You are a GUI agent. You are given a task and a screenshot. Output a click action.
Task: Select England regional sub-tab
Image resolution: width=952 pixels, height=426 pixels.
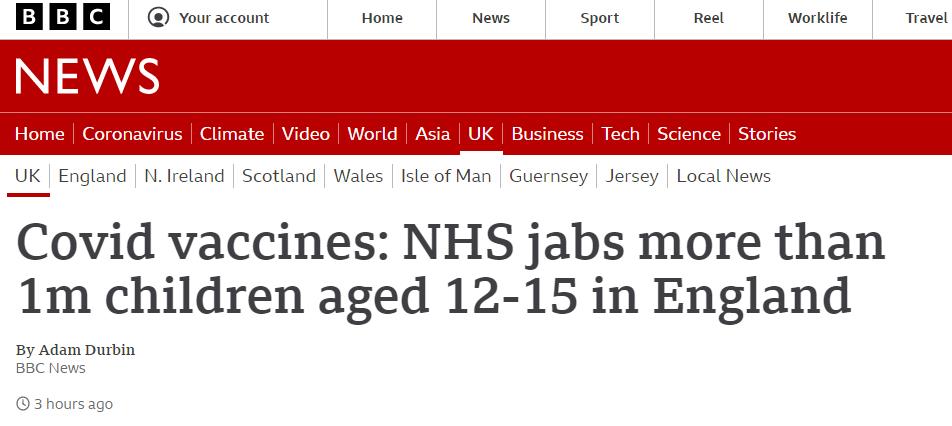92,176
